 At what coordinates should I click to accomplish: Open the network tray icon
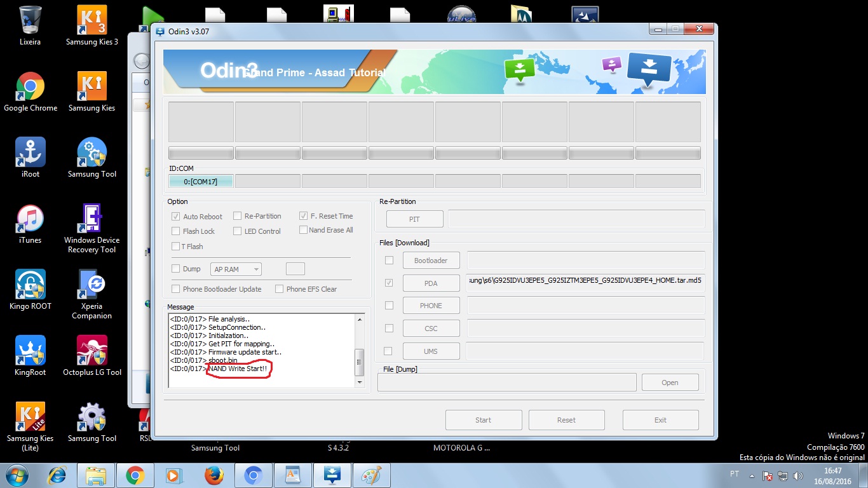click(783, 475)
